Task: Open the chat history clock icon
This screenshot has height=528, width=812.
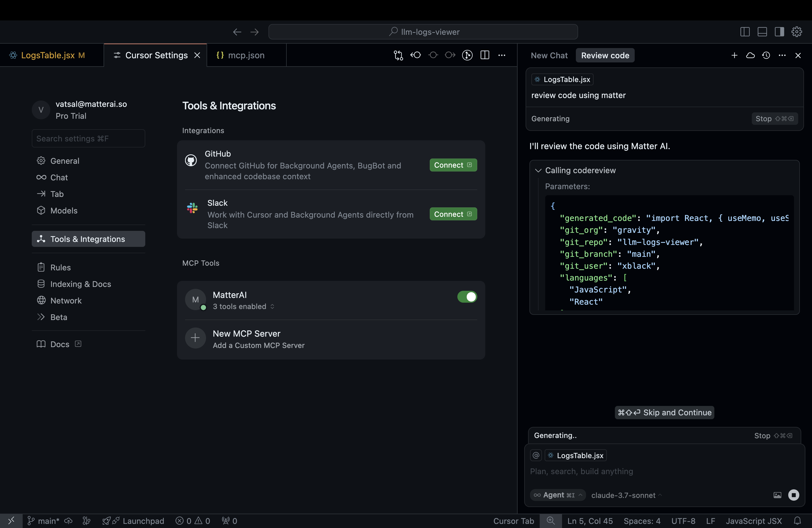Action: [x=766, y=55]
